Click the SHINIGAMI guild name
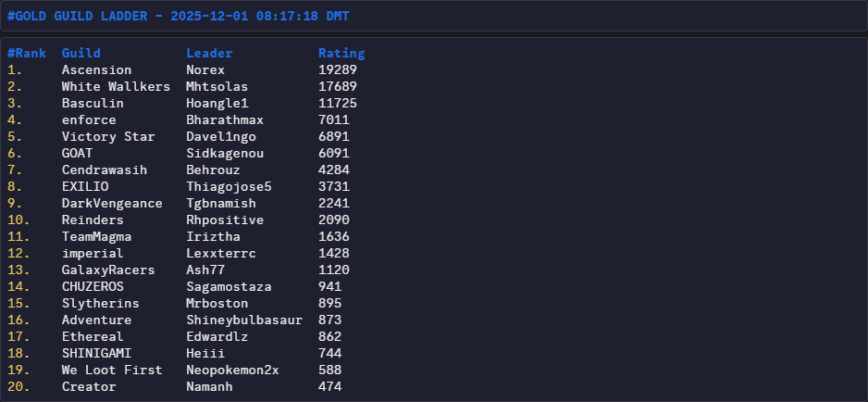Viewport: 868px width, 402px height. point(96,353)
